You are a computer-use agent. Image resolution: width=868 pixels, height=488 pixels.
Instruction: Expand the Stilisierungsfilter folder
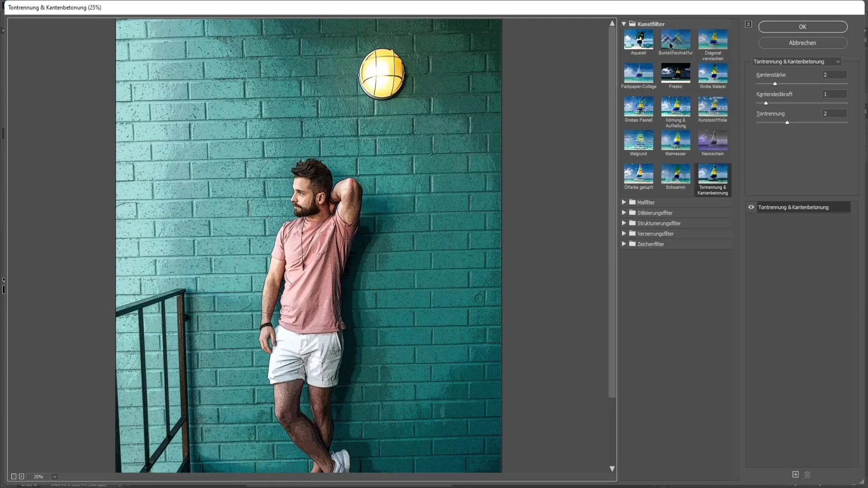(624, 212)
